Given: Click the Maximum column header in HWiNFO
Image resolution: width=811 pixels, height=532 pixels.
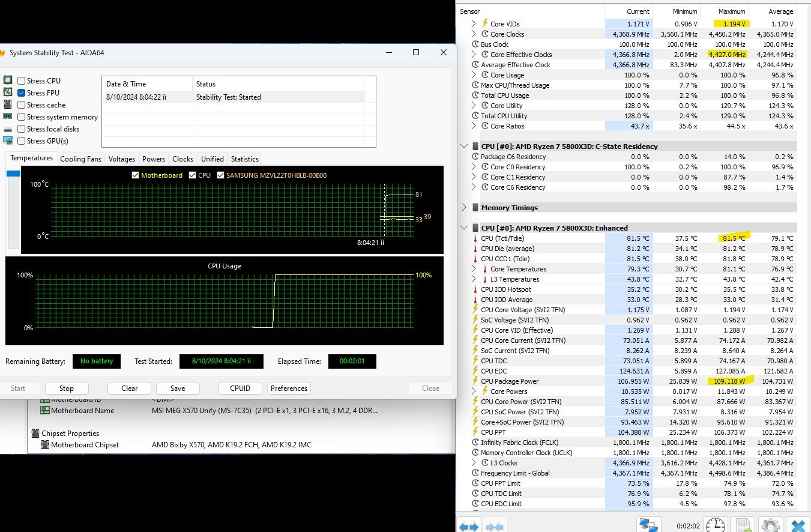Looking at the screenshot, I should [726, 11].
